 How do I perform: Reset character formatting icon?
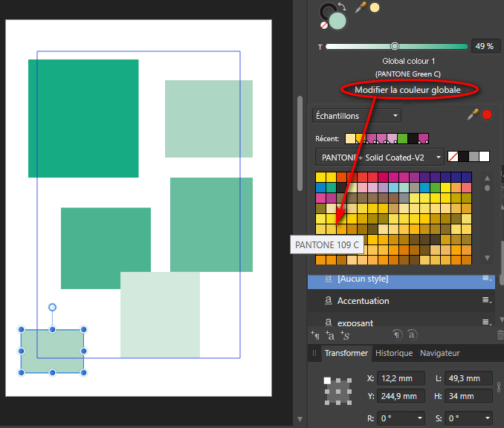(x=412, y=335)
